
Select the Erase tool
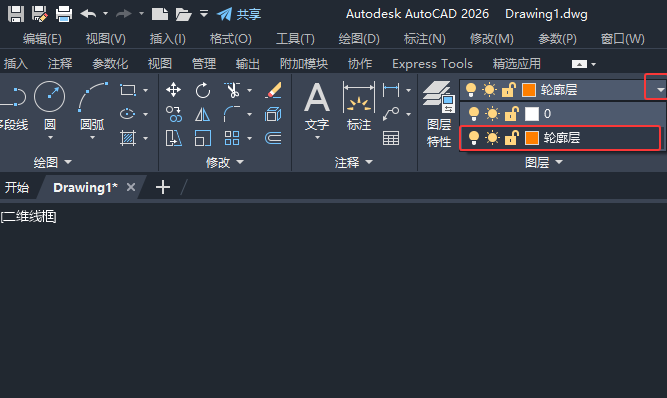[x=273, y=90]
